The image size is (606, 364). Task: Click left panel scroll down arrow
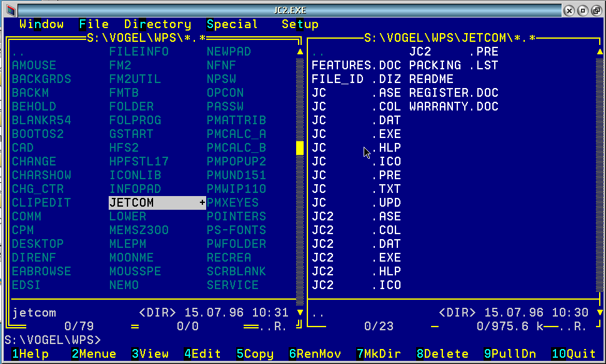click(x=300, y=312)
